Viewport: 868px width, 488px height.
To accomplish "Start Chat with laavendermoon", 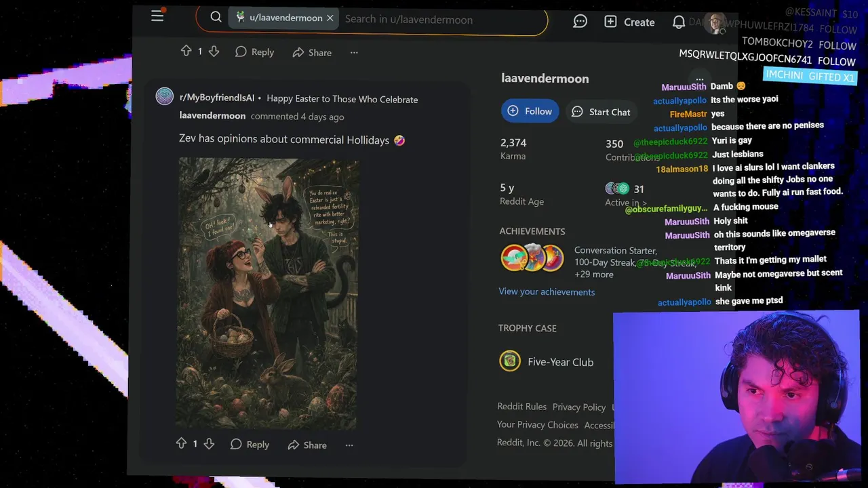I will (x=601, y=112).
